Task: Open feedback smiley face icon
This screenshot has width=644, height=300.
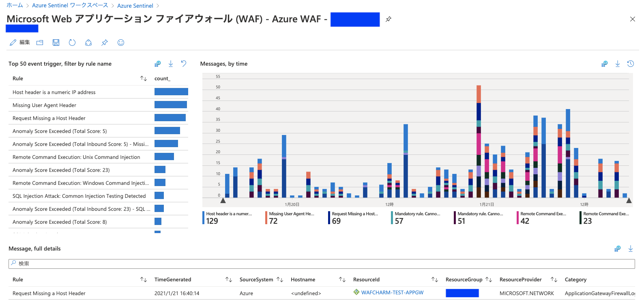Action: (121, 43)
